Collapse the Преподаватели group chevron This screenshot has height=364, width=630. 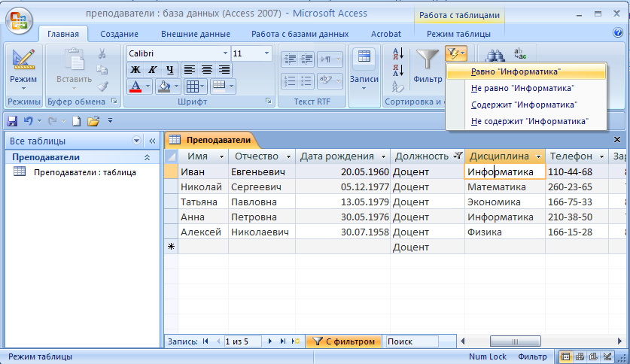click(x=147, y=157)
